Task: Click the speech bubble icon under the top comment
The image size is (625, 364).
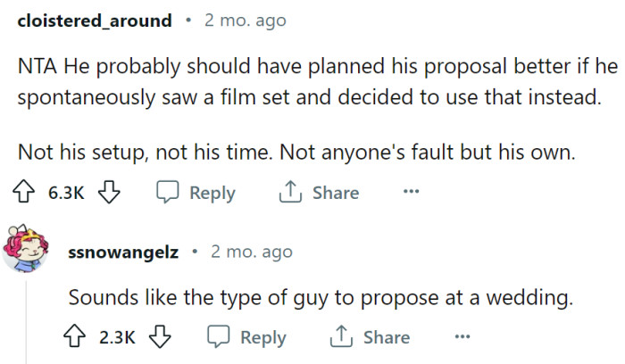Action: pos(166,193)
